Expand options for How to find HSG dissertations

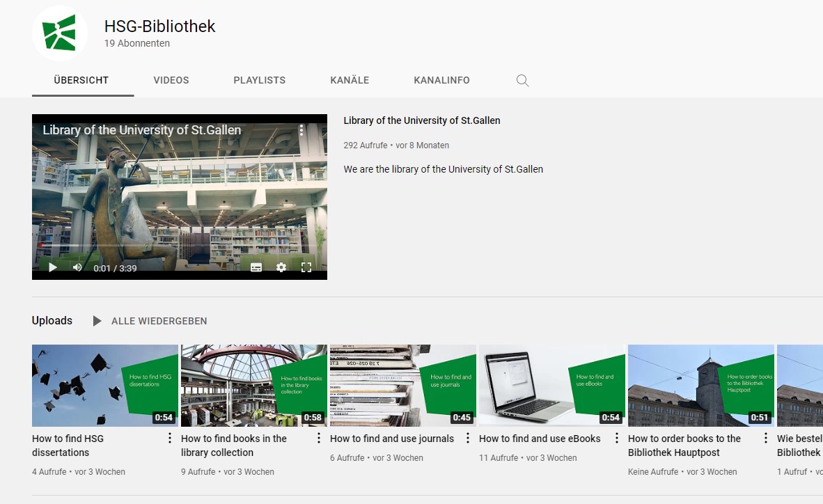pyautogui.click(x=170, y=439)
